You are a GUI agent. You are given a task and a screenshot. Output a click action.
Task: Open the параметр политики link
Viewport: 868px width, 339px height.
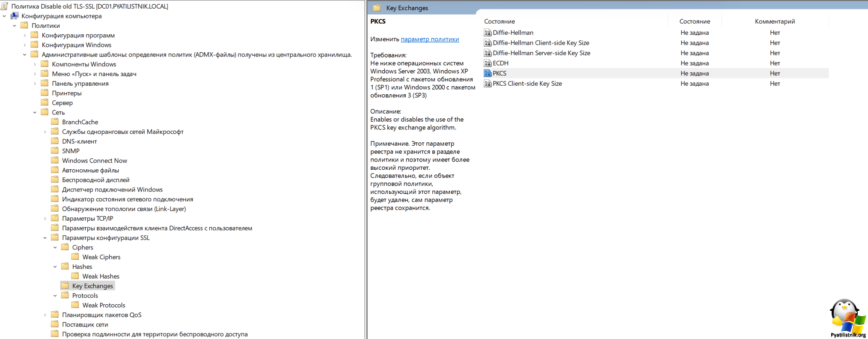(430, 39)
